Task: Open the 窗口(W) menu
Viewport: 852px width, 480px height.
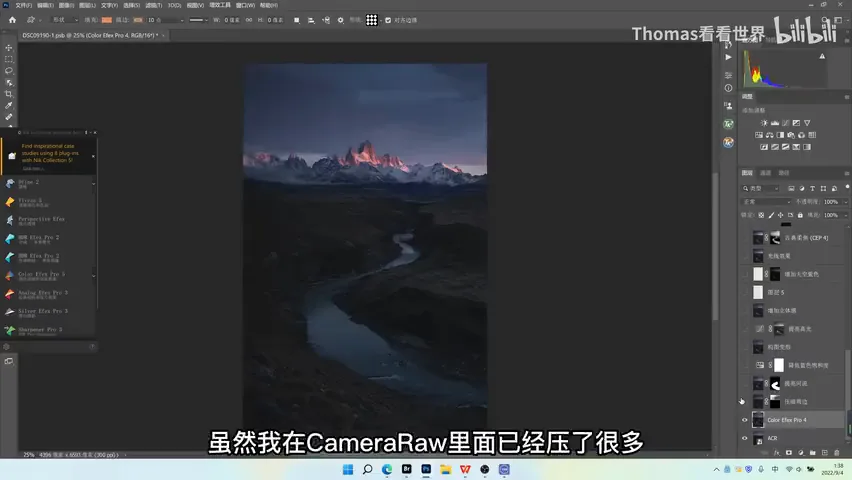Action: pos(245,5)
